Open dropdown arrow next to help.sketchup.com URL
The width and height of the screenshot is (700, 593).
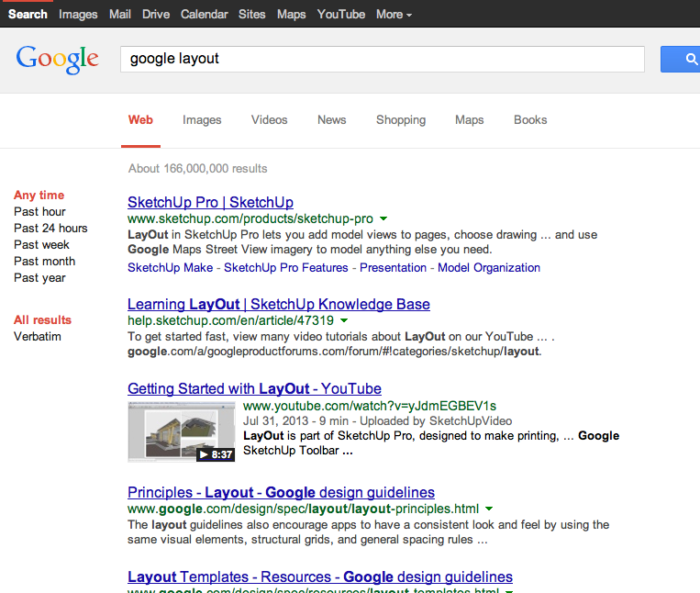pyautogui.click(x=344, y=320)
